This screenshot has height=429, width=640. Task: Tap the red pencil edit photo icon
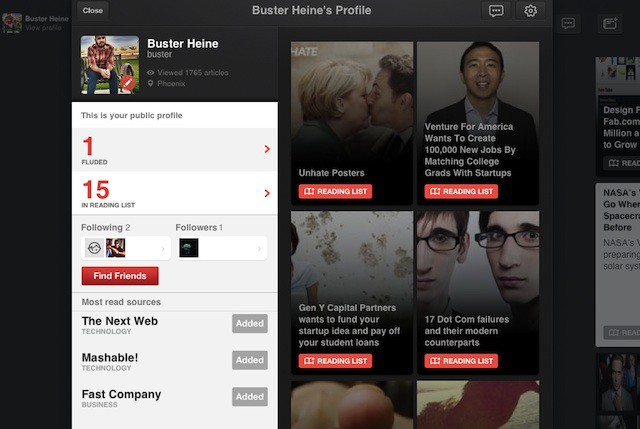tap(127, 84)
